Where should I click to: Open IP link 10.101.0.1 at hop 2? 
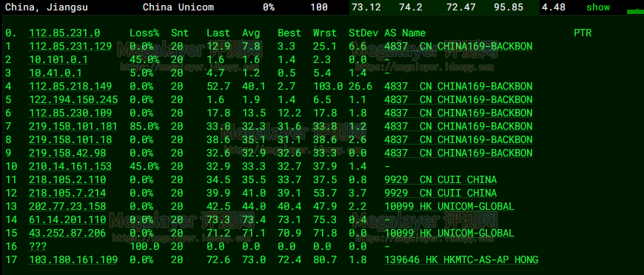tap(58, 60)
